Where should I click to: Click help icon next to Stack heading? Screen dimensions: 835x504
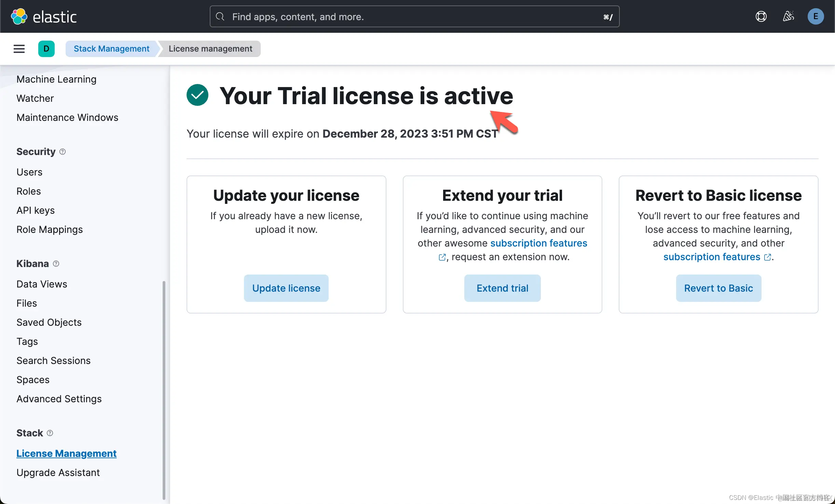point(50,433)
